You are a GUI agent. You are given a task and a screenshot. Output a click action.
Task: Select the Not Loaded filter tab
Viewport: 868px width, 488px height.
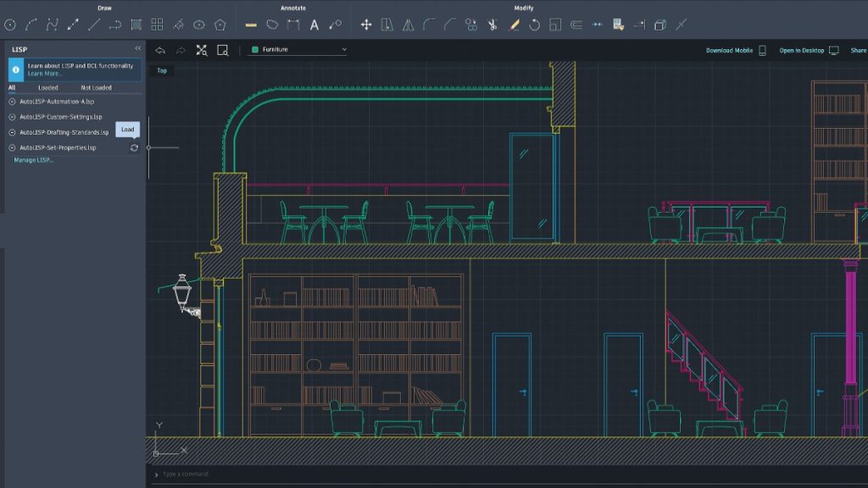point(96,88)
